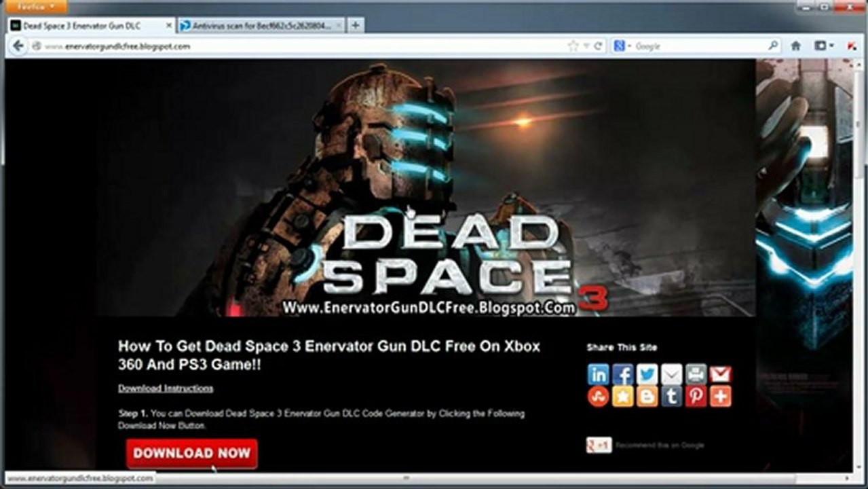Share the site on Blogger
This screenshot has width=868, height=489.
tap(647, 397)
